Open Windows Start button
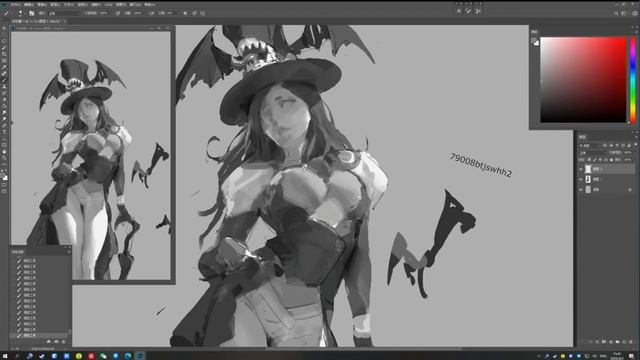Screen dimensions: 640x360 tap(5, 356)
